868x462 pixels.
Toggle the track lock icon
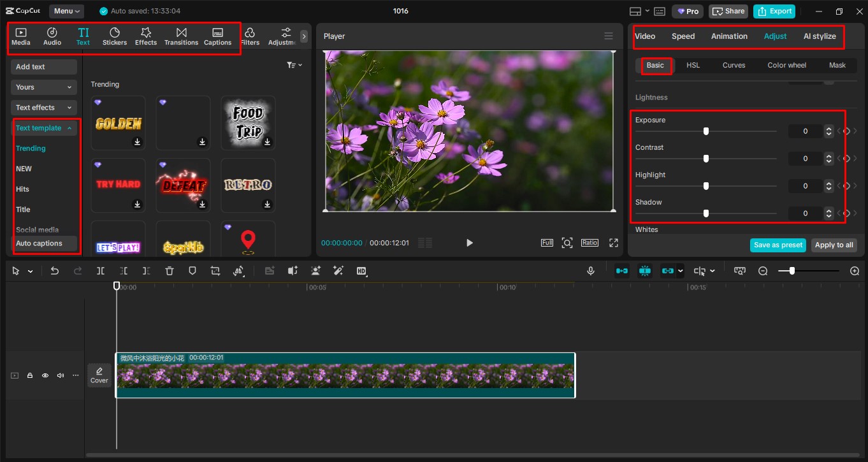pyautogui.click(x=30, y=375)
